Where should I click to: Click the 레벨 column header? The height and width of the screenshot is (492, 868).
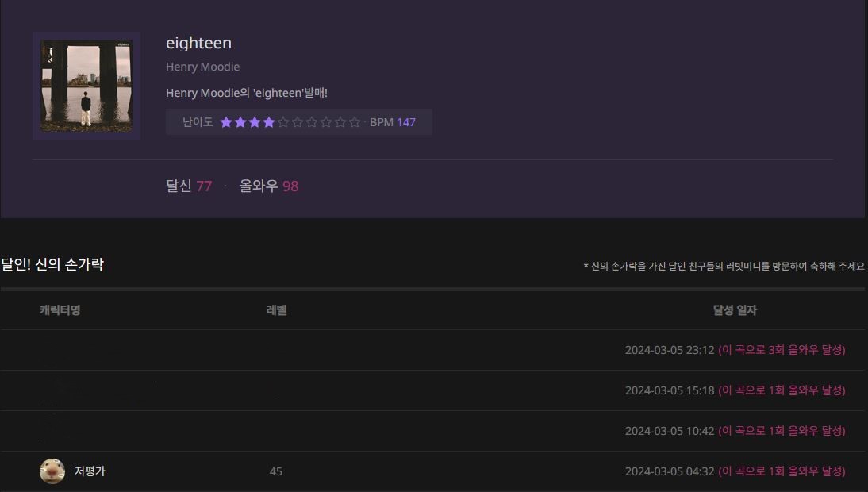coord(276,310)
